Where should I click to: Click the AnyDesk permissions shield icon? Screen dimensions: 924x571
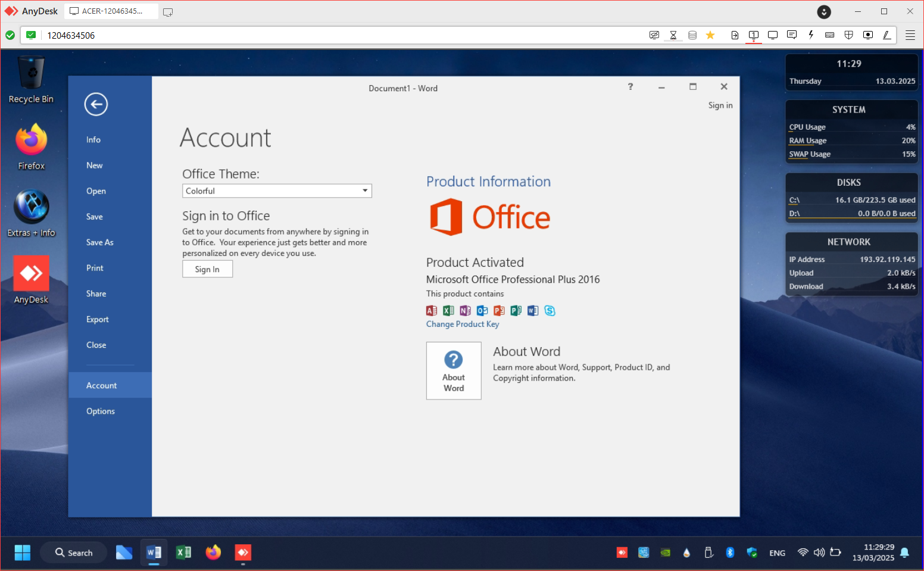click(x=849, y=35)
